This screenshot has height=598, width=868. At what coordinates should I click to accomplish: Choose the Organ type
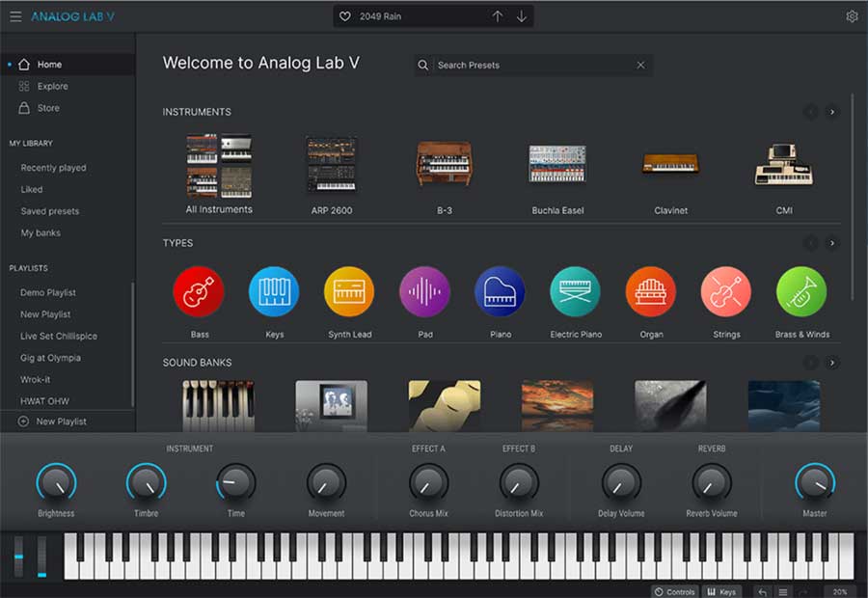click(x=650, y=292)
